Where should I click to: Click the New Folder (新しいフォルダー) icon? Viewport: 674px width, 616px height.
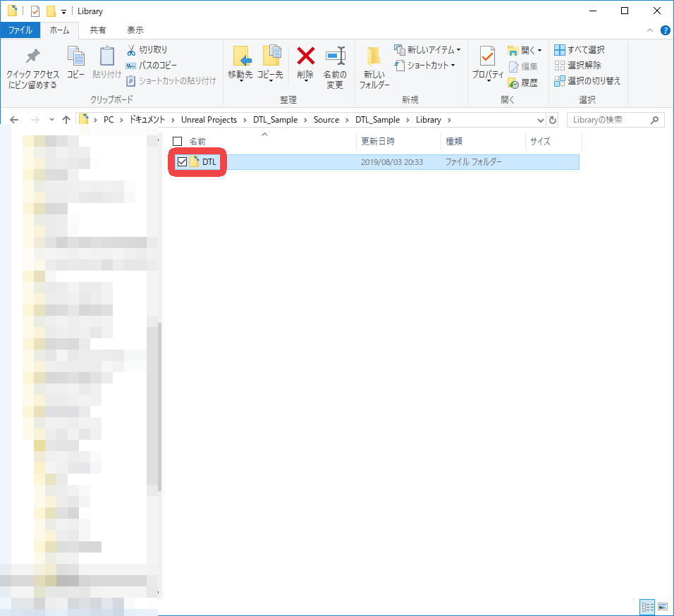pos(374,56)
